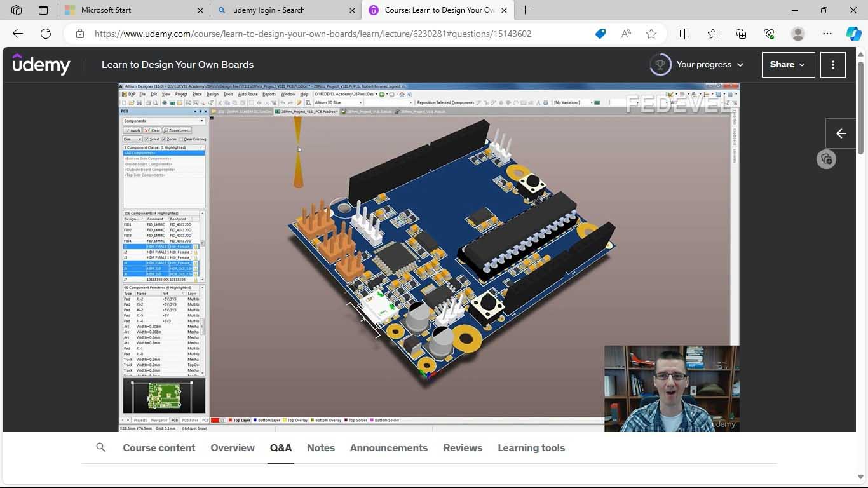The image size is (868, 488).
Task: Open the Read aloud icon in address bar
Action: click(x=626, y=34)
